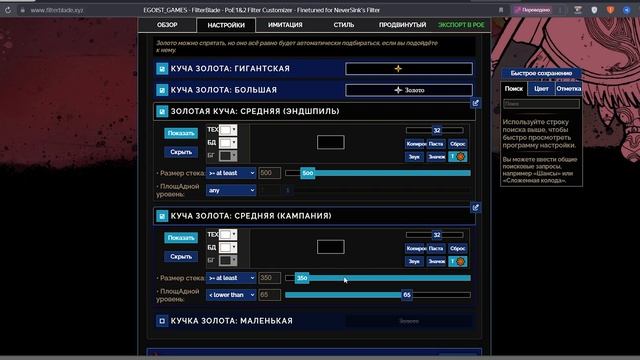Toggle Золотая куча: Средняя (Эндшпиль) checkbox

(x=162, y=111)
